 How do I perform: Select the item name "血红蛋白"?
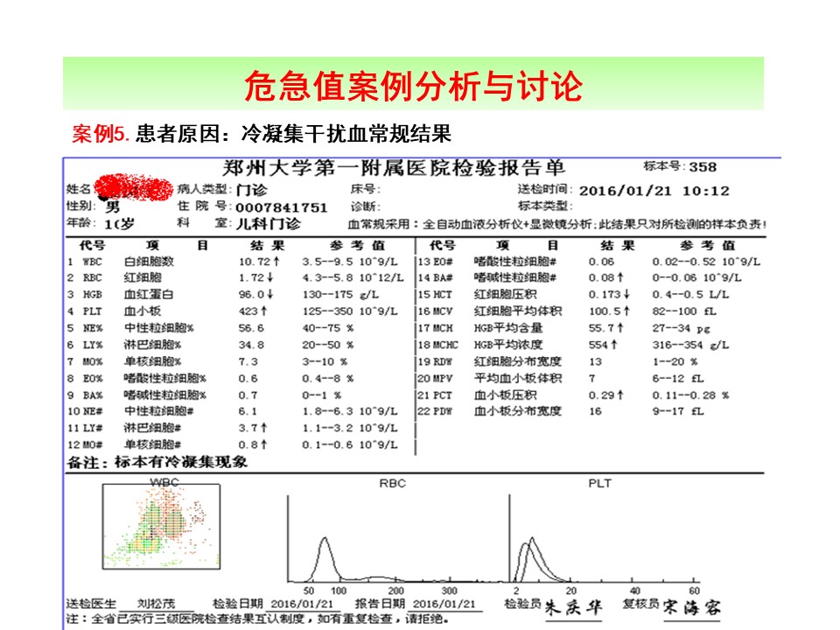(149, 294)
